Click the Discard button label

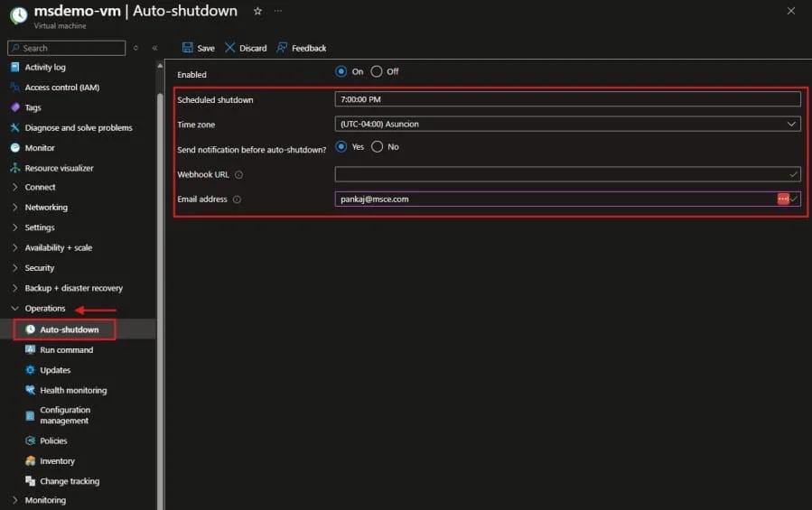click(x=253, y=48)
